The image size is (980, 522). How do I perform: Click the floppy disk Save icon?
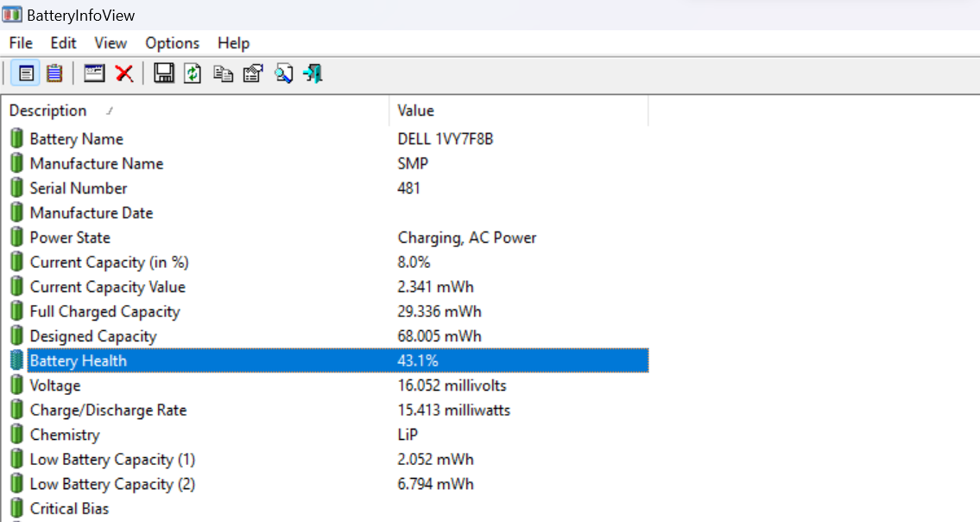click(164, 73)
